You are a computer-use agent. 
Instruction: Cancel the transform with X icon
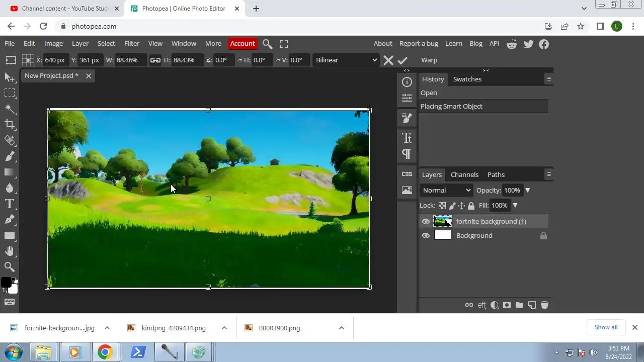tap(388, 60)
